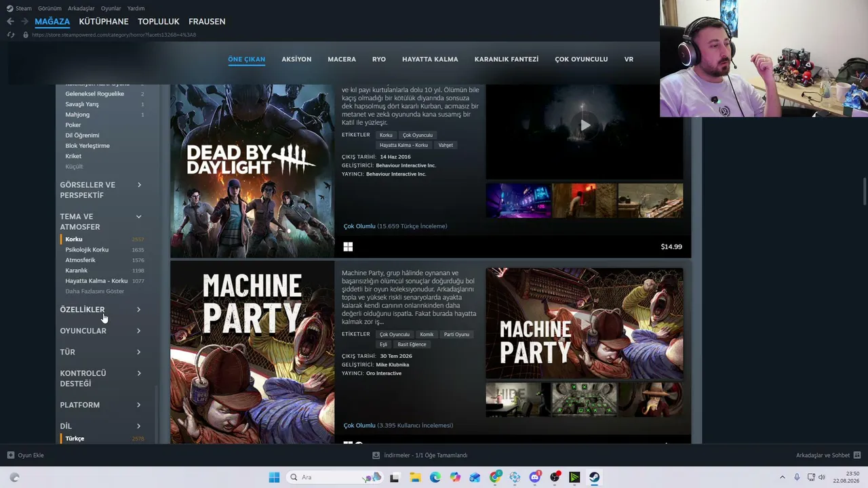Expand the Platform filter section
The width and height of the screenshot is (868, 488).
tap(101, 405)
